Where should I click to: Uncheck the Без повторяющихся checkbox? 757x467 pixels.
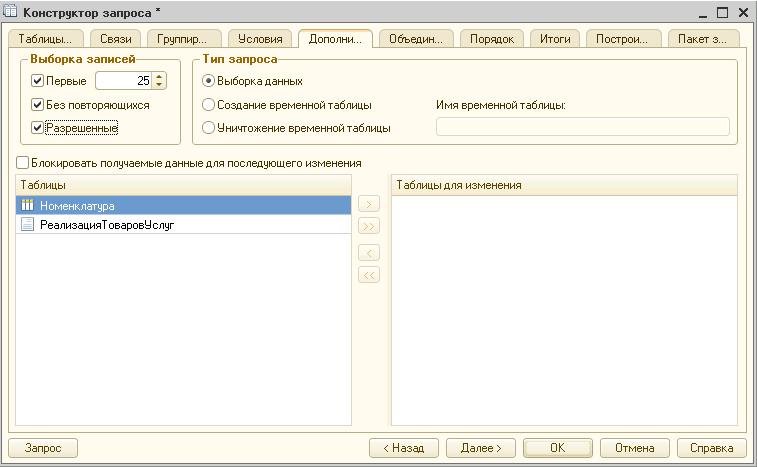38,105
